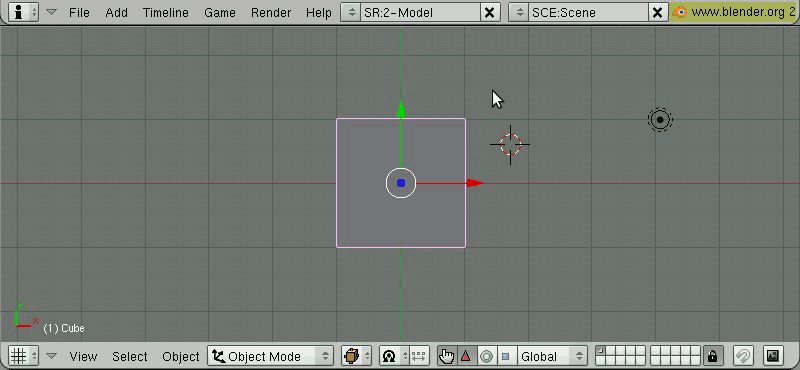Open the Timeline menu
Viewport: 800px width, 370px height.
[x=165, y=12]
